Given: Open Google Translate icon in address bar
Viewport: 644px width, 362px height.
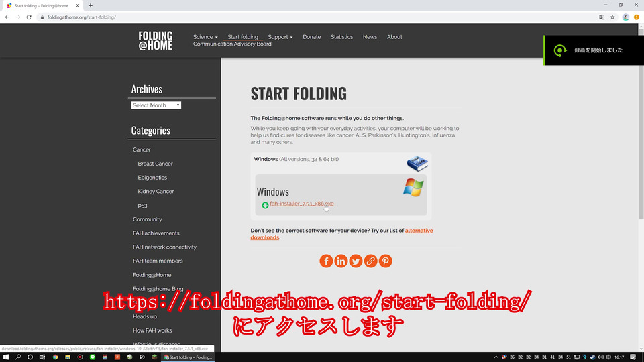Looking at the screenshot, I should pyautogui.click(x=602, y=17).
